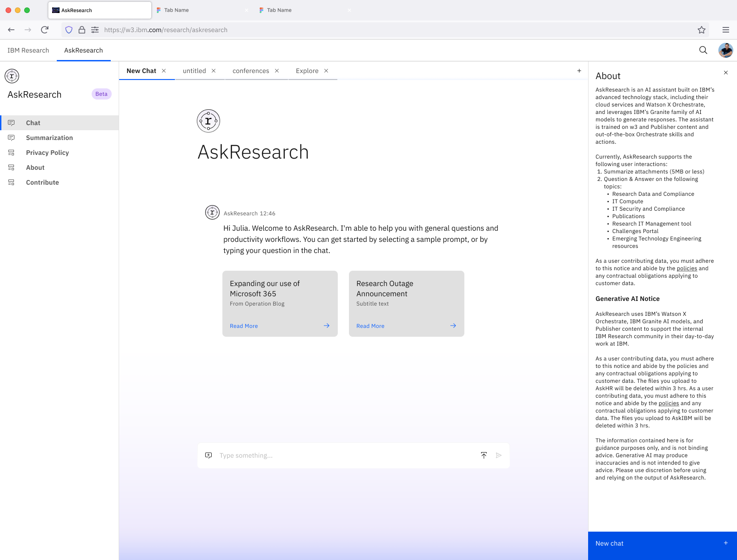737x560 pixels.
Task: Click policies link in Generative AI Notice
Action: [669, 403]
